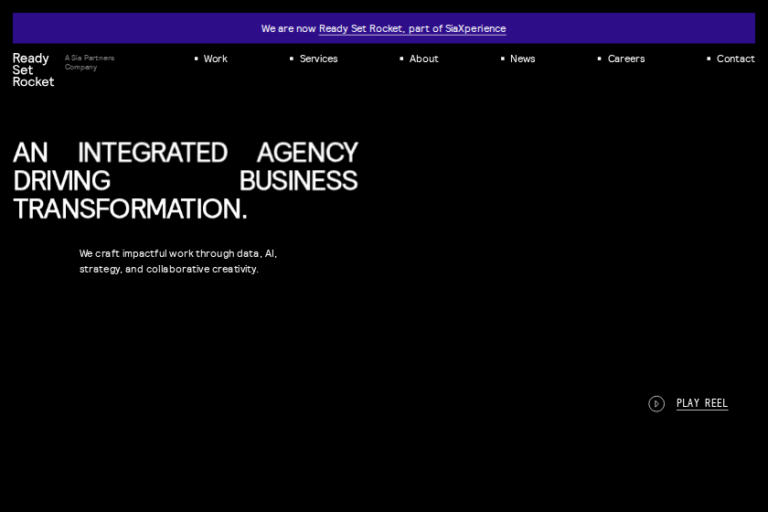This screenshot has width=768, height=512.
Task: Click the 'We are now' banner text
Action: coord(288,29)
